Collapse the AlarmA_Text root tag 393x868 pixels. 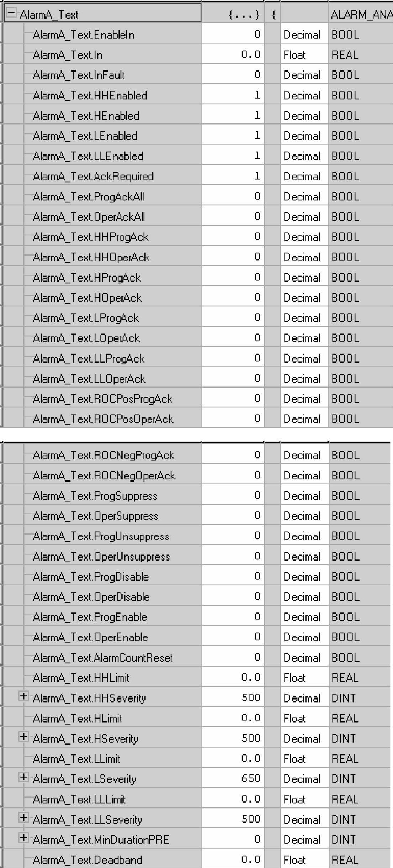point(11,13)
